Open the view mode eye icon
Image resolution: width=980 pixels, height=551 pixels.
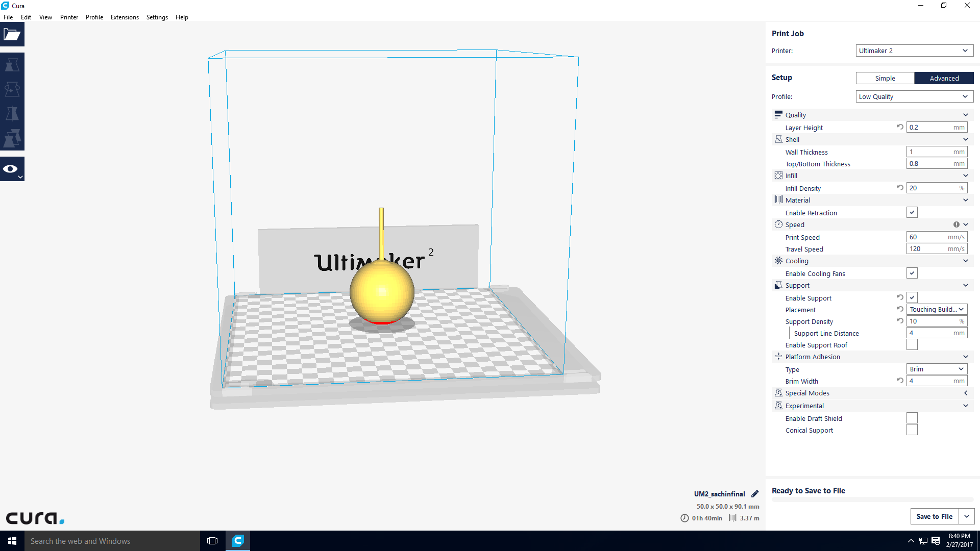click(12, 169)
